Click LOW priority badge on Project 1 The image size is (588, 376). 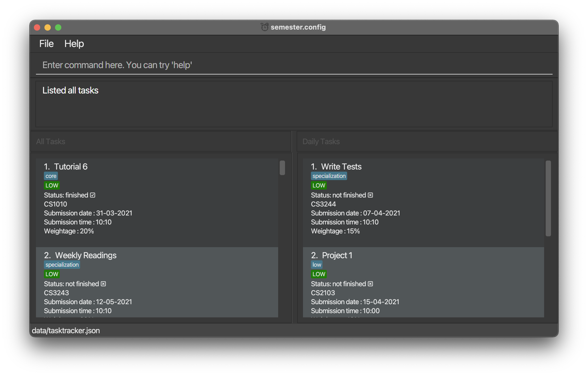[319, 274]
